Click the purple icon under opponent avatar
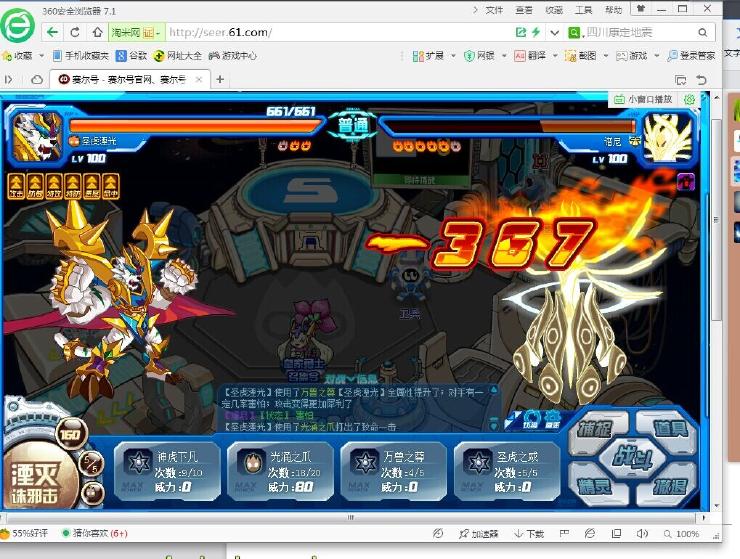The image size is (740, 559). [686, 182]
